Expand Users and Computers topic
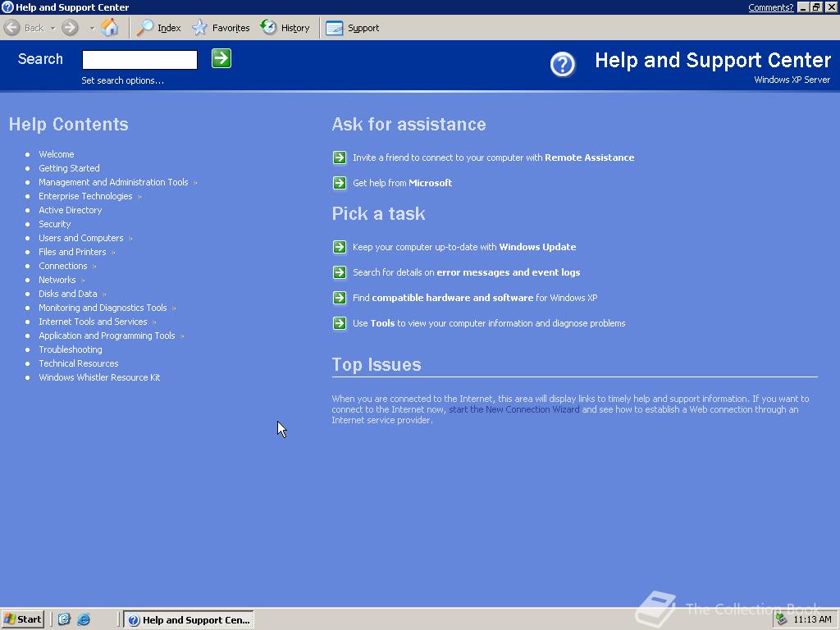This screenshot has height=630, width=840. pyautogui.click(x=81, y=238)
